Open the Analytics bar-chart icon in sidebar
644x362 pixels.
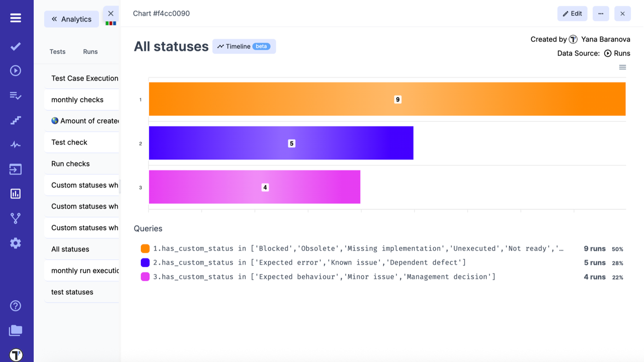(x=16, y=194)
